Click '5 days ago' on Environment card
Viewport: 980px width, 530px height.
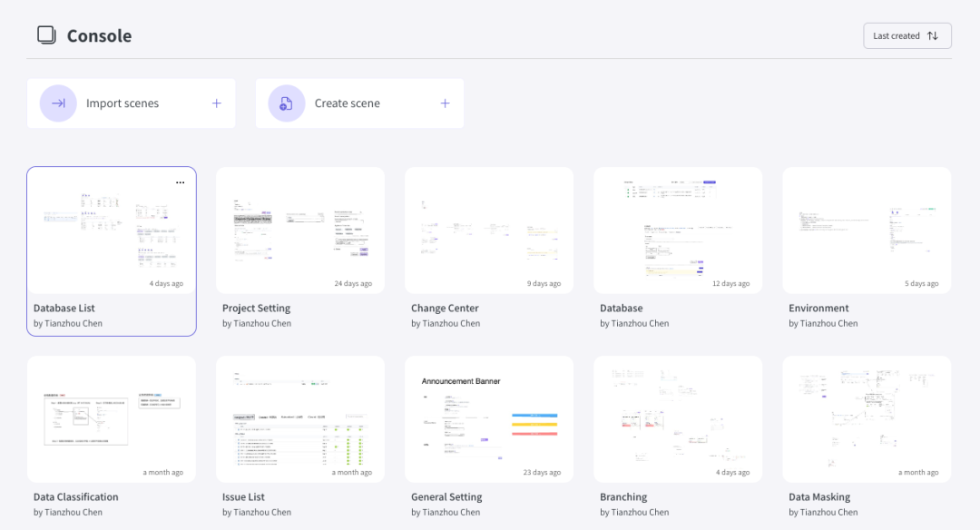pos(922,283)
